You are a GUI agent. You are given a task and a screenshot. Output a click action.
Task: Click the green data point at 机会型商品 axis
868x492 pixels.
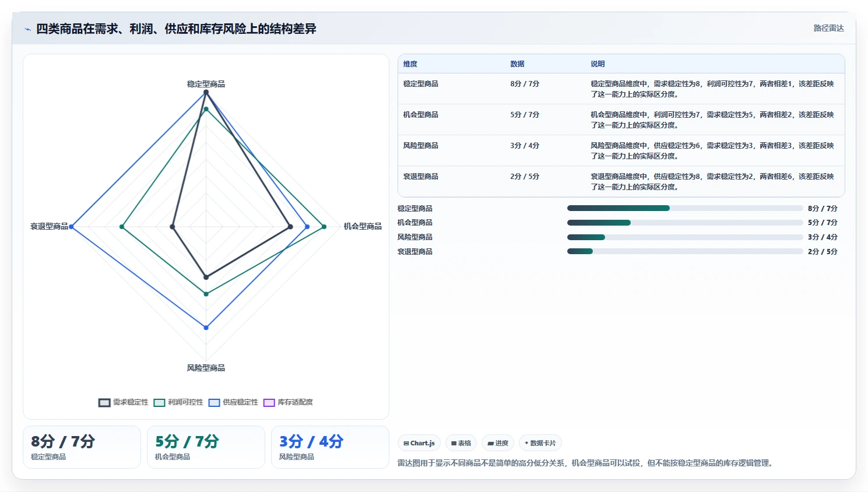[324, 227]
